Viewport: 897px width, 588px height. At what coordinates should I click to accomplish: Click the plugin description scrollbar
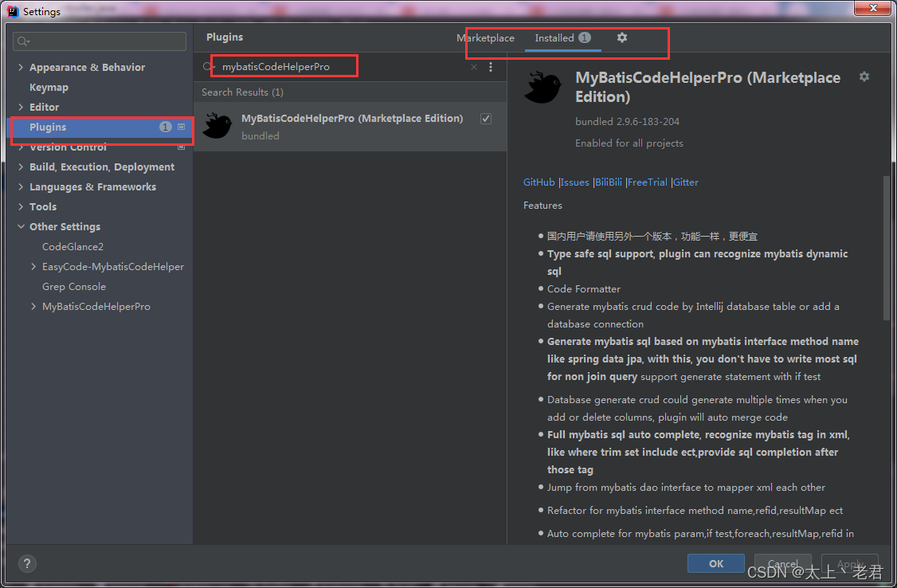[887, 248]
